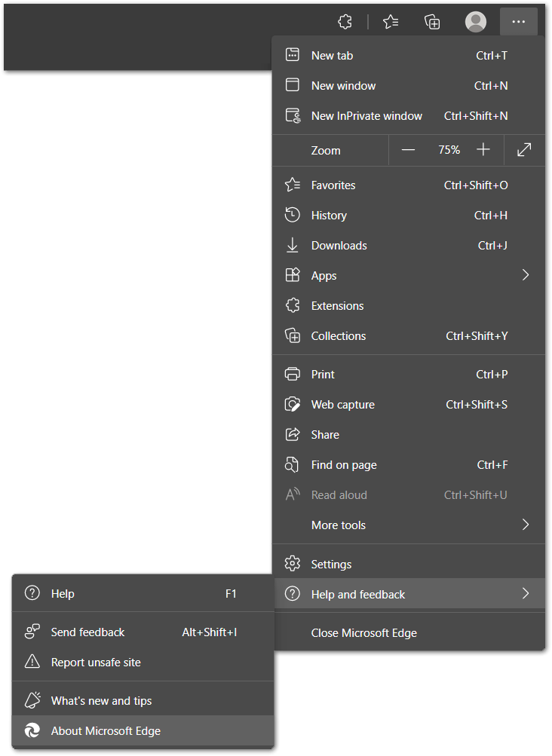This screenshot has width=552, height=756.
Task: Expand the Help and feedback chevron
Action: 526,593
